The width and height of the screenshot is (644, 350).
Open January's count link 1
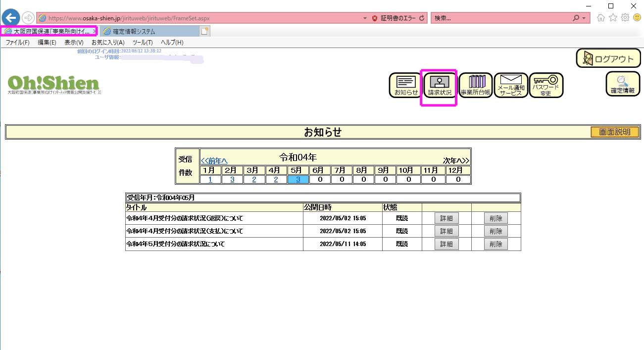coord(210,179)
